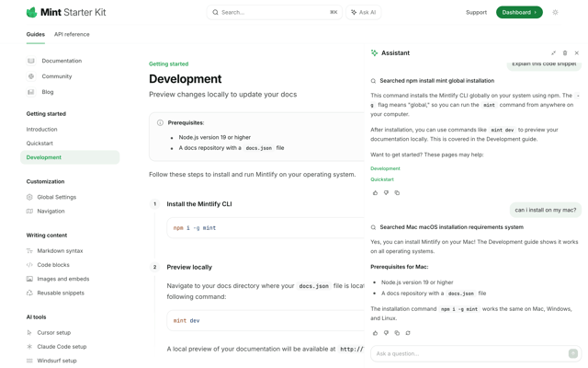Open Global Settings page
Image resolution: width=588 pixels, height=368 pixels.
click(57, 197)
